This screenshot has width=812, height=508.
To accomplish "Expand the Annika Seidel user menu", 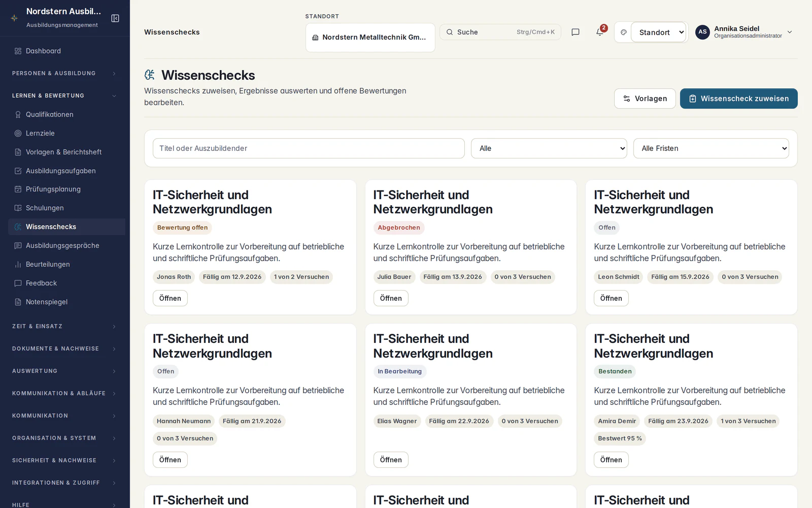I will 743,32.
